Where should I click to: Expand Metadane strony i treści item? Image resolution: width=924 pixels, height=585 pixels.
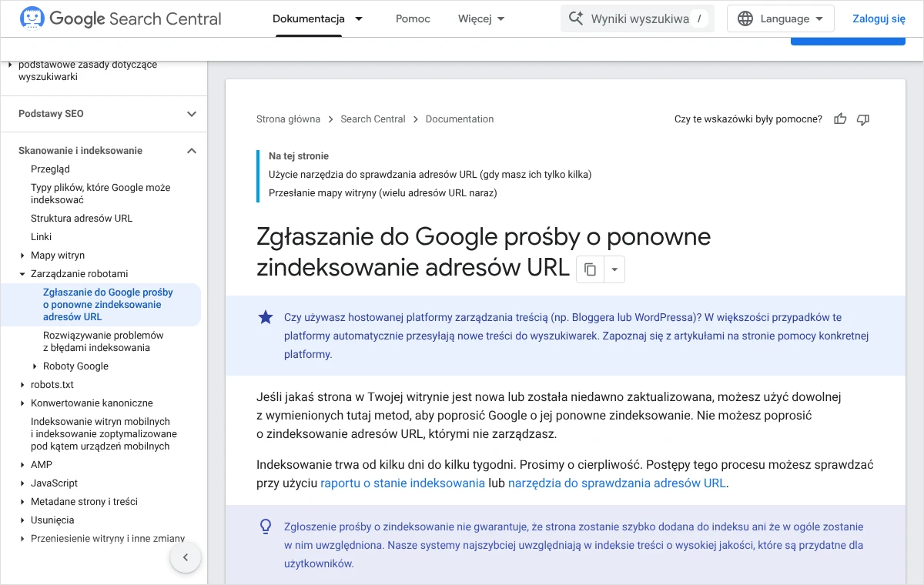tap(22, 502)
